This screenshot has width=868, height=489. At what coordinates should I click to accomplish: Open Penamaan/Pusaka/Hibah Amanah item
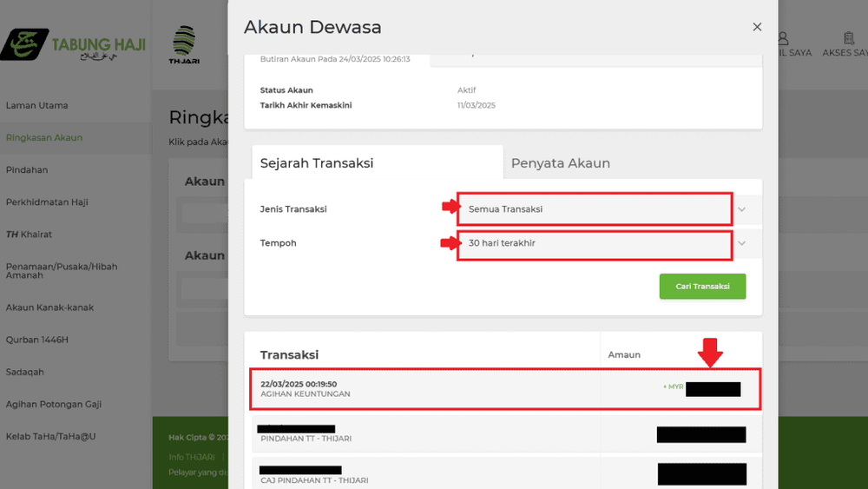click(62, 271)
